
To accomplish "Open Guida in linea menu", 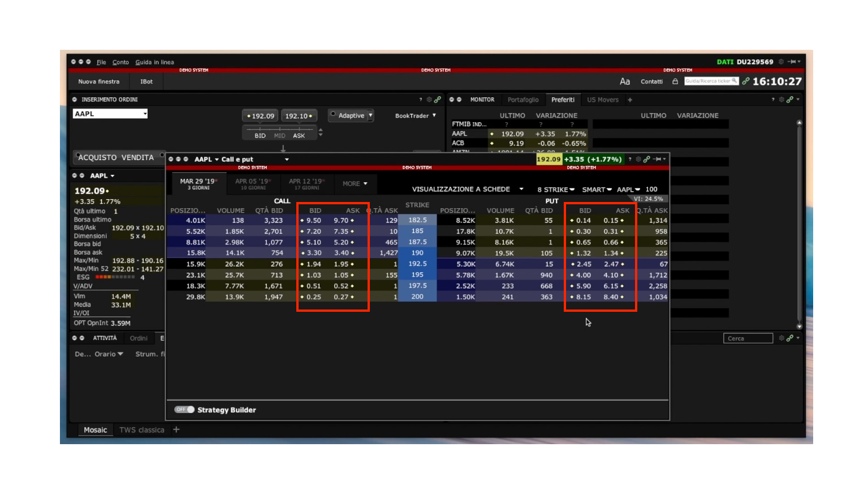I will tap(154, 62).
